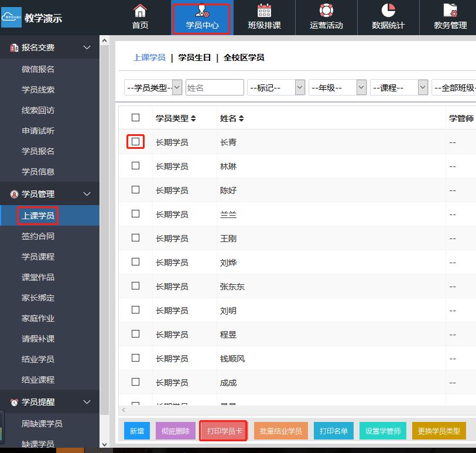Click the blue 新增 button
The height and width of the screenshot is (453, 476).
tap(137, 431)
